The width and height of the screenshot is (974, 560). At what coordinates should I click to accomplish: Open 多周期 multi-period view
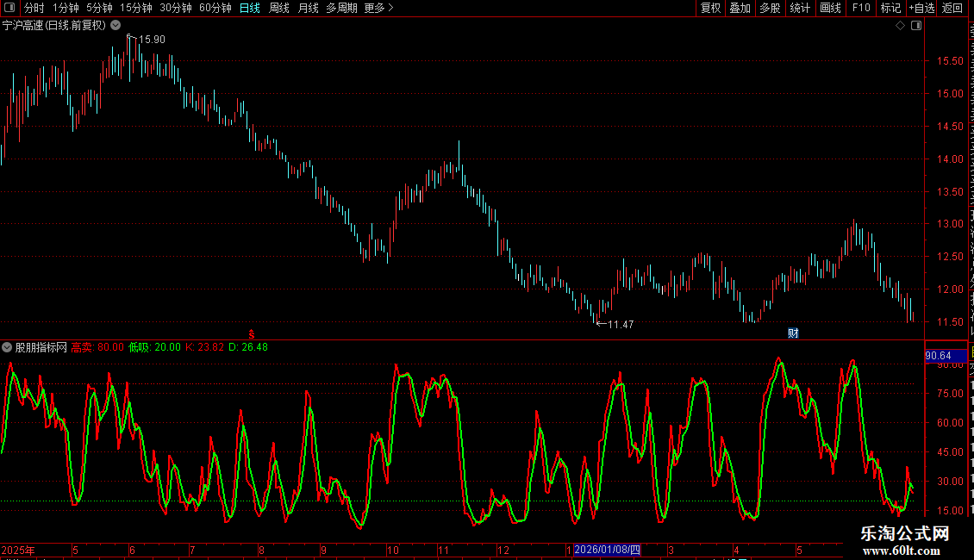[x=341, y=8]
